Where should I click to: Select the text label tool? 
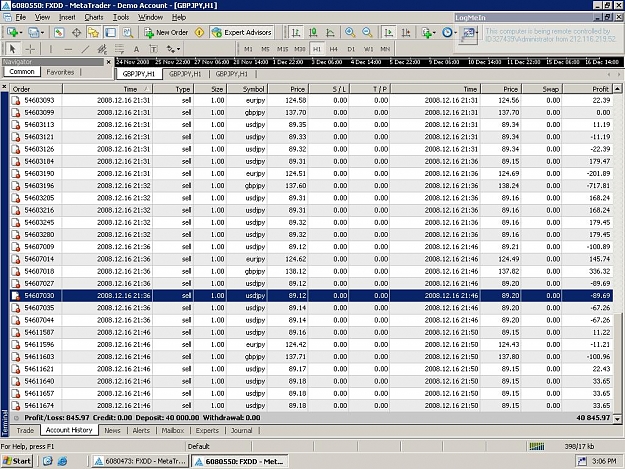[153, 49]
